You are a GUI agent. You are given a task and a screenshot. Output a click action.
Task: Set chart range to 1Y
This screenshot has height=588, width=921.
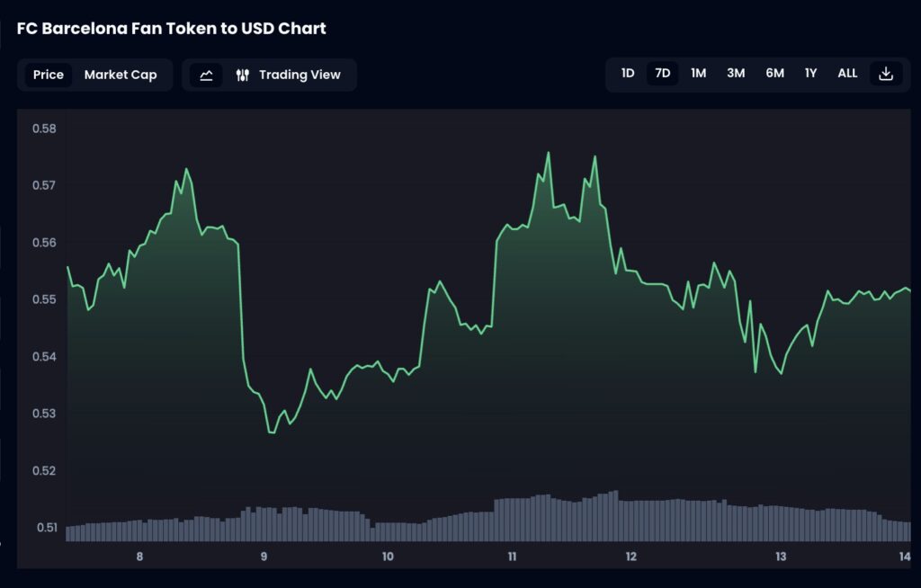coord(811,74)
